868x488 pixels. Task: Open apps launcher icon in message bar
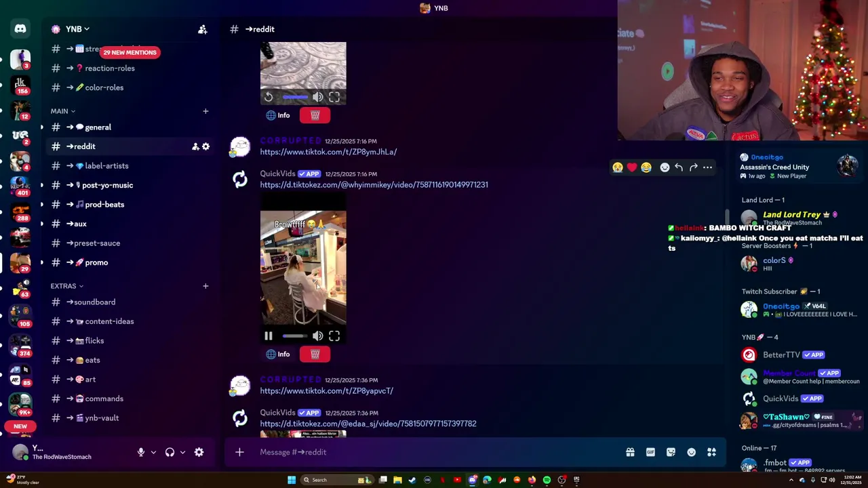point(711,452)
